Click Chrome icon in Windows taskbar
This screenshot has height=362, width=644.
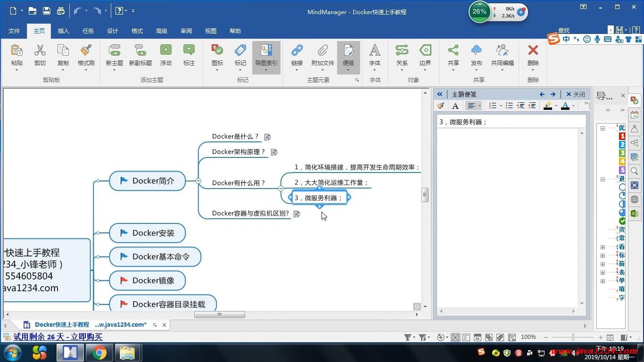pos(99,352)
